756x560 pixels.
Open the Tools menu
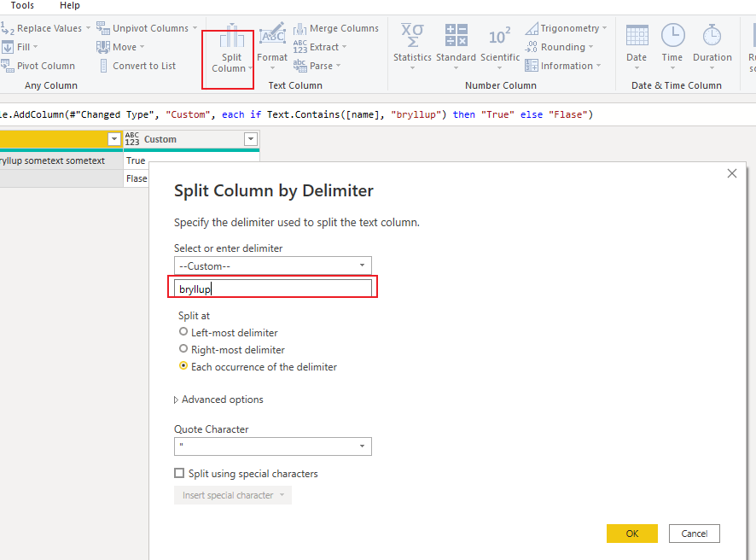point(22,5)
